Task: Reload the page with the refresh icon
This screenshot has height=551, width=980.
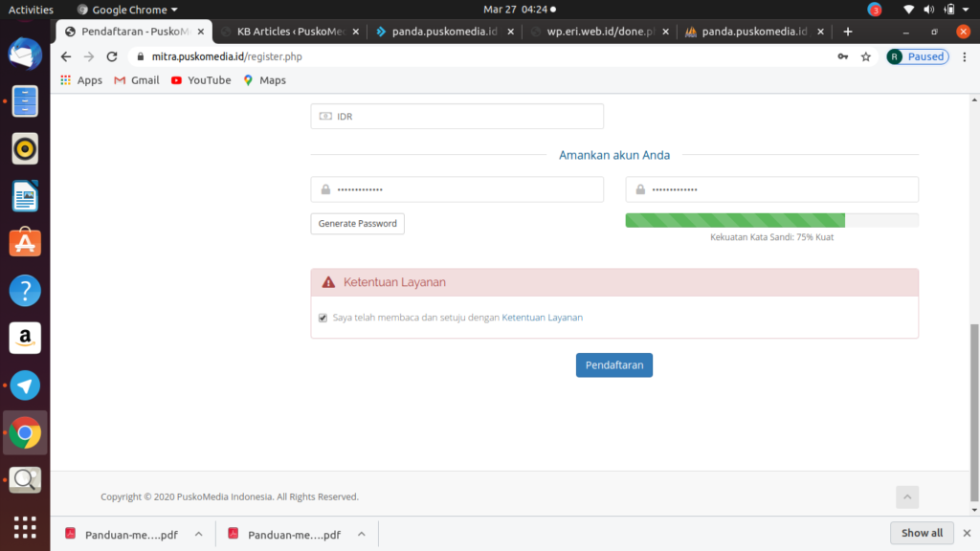Action: point(112,56)
